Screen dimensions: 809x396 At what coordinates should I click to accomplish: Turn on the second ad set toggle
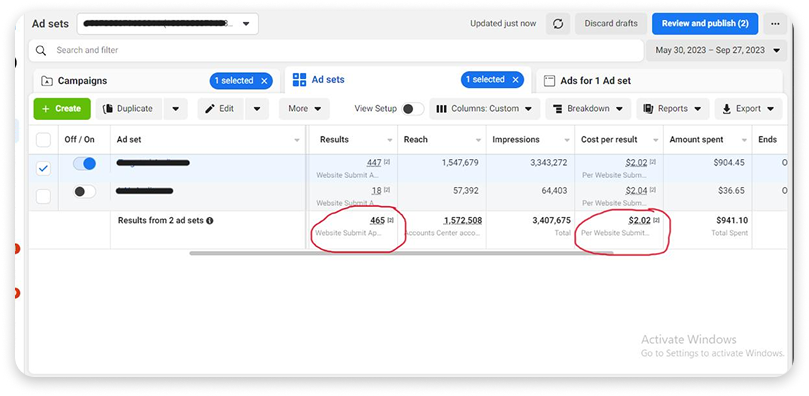pos(85,191)
